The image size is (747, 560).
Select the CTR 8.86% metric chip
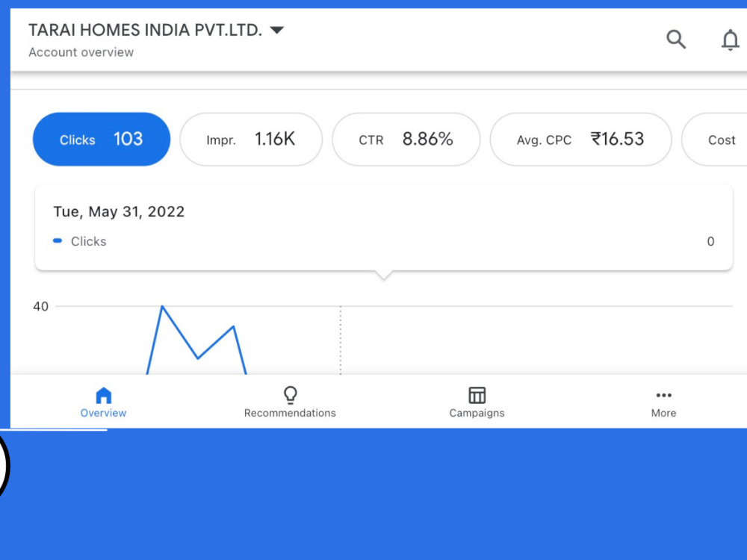[406, 139]
